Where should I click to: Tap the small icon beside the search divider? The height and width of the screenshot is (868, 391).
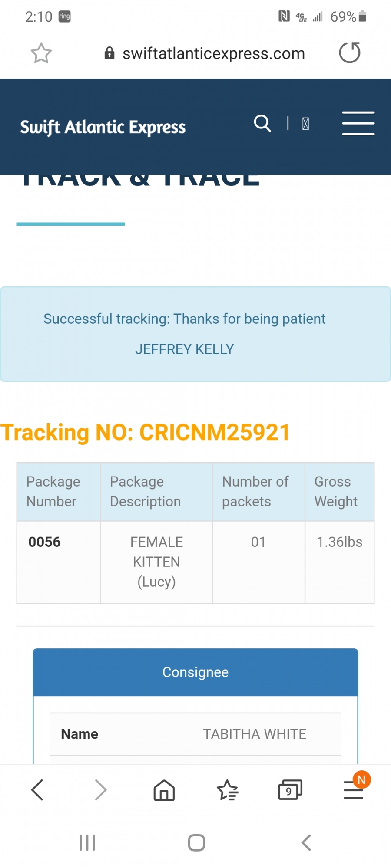pos(306,124)
